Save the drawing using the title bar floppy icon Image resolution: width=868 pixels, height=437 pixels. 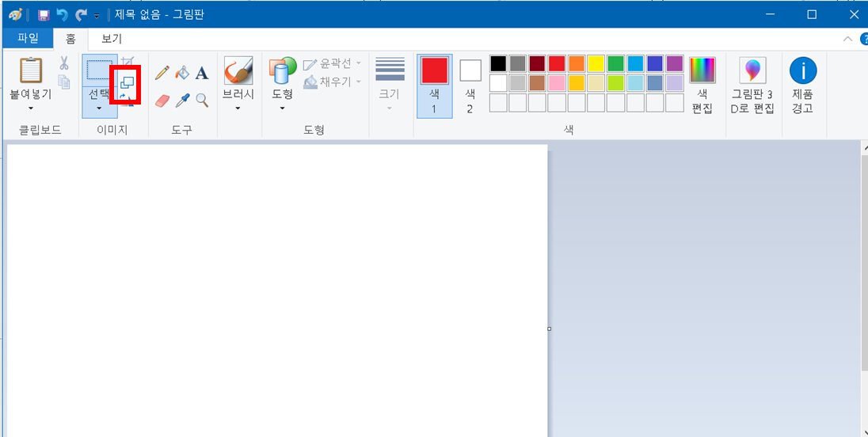coord(44,15)
